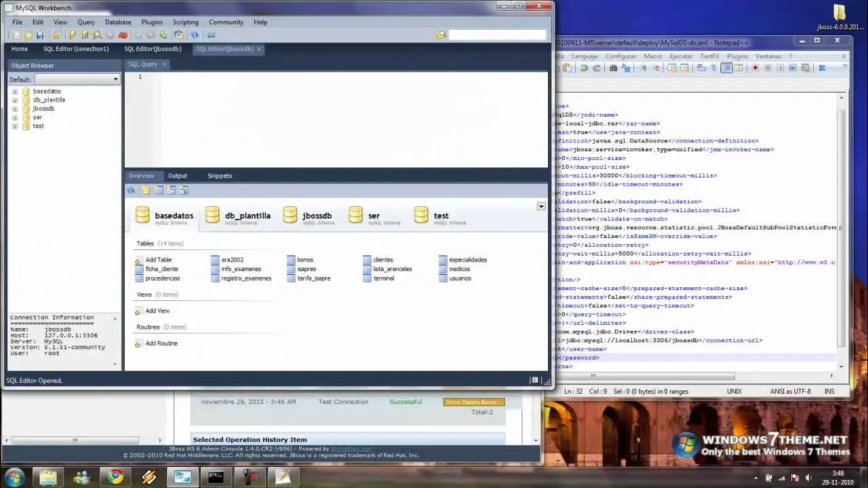Open the Query menu
The image size is (868, 488).
click(x=86, y=22)
